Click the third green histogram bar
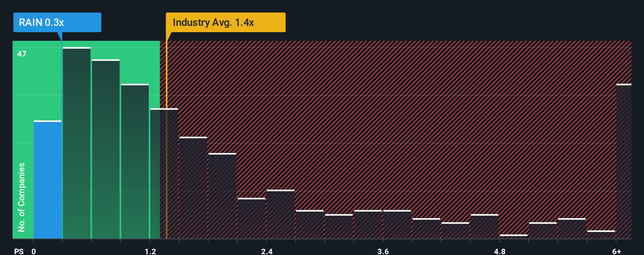 point(135,161)
